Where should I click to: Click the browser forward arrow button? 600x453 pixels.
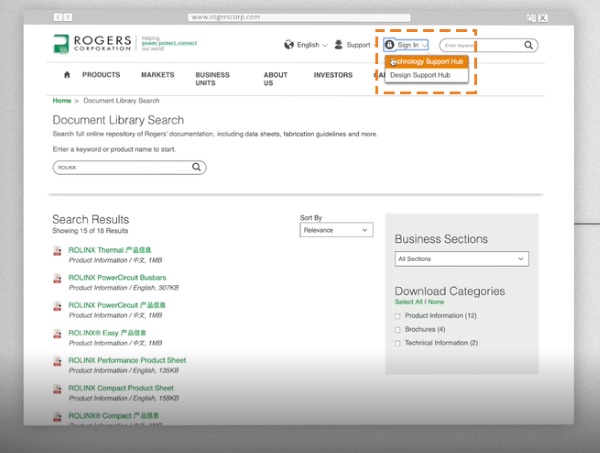pyautogui.click(x=68, y=17)
